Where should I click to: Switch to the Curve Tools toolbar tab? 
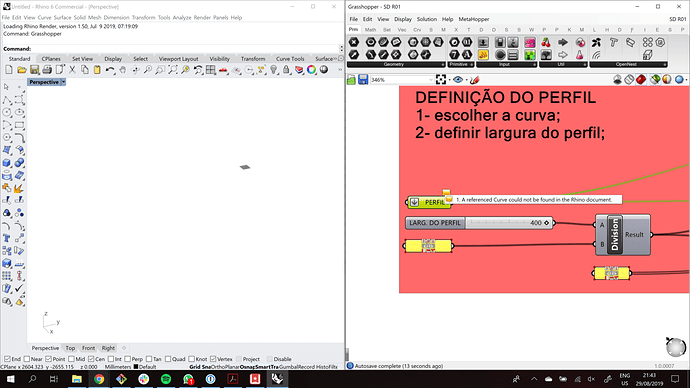[290, 59]
